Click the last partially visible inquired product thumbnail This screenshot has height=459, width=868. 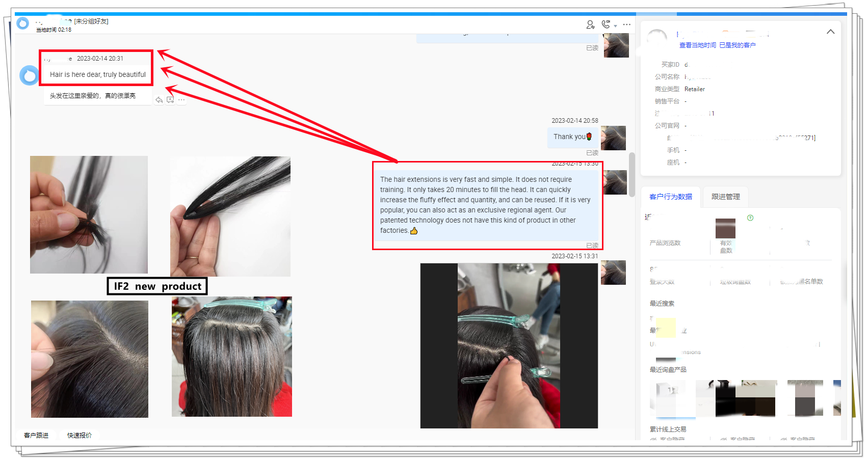[837, 398]
